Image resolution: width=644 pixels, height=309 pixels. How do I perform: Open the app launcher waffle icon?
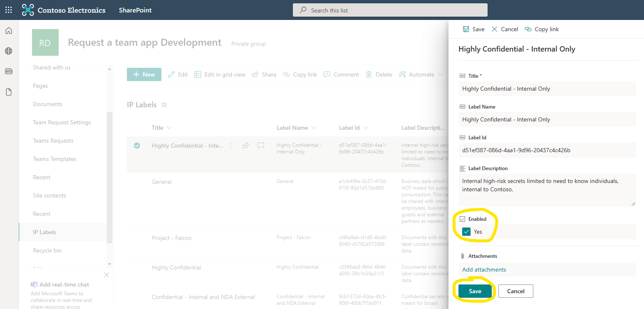coord(8,10)
